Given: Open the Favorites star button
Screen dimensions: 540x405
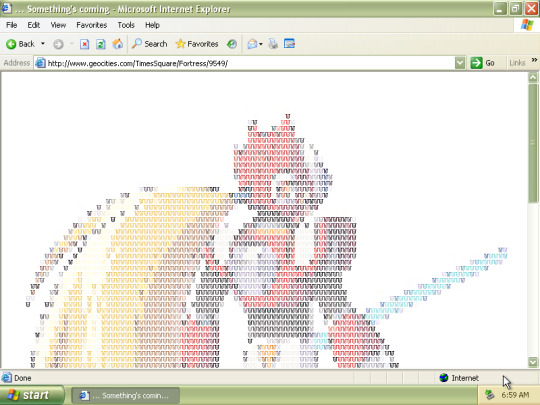Looking at the screenshot, I should tap(197, 44).
